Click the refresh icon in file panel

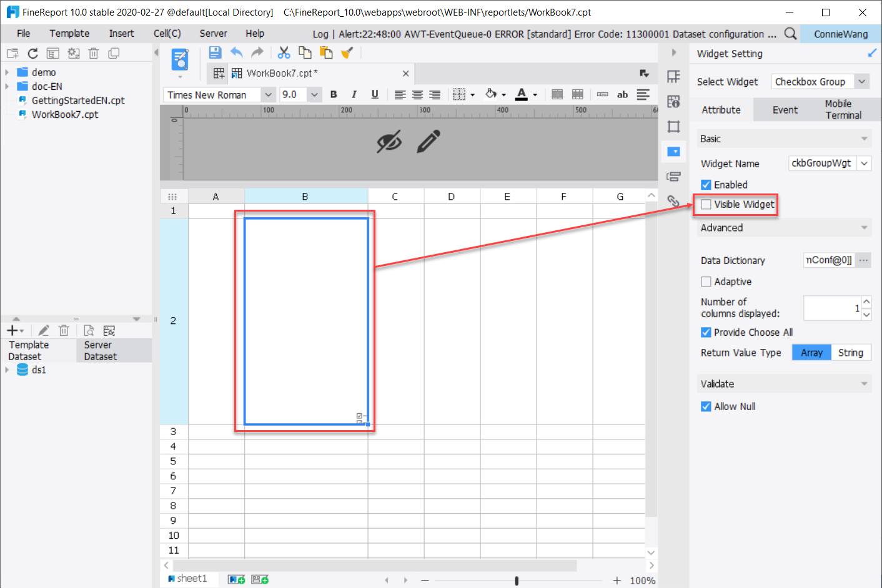point(33,54)
